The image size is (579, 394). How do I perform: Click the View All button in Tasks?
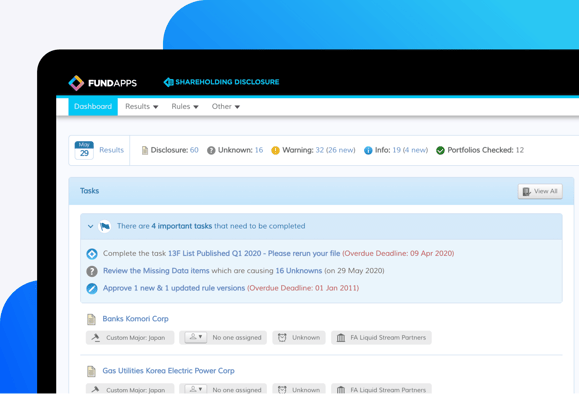[x=540, y=191]
